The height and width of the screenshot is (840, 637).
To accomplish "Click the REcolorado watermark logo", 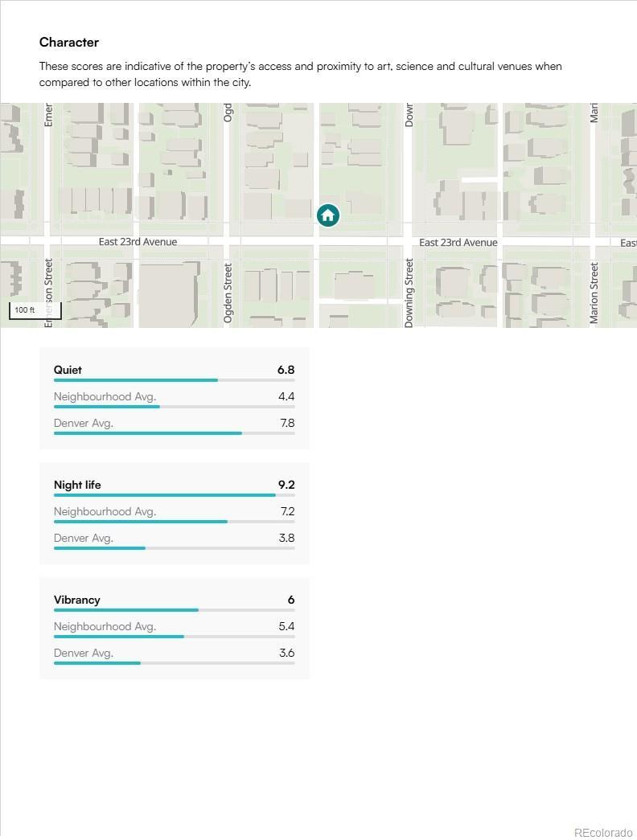I will (602, 832).
